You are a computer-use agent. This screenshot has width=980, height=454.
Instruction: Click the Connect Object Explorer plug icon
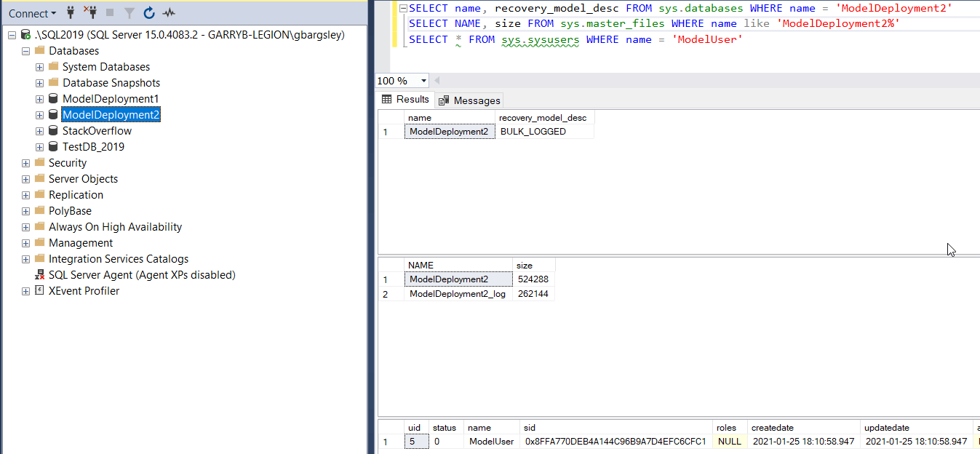point(71,12)
